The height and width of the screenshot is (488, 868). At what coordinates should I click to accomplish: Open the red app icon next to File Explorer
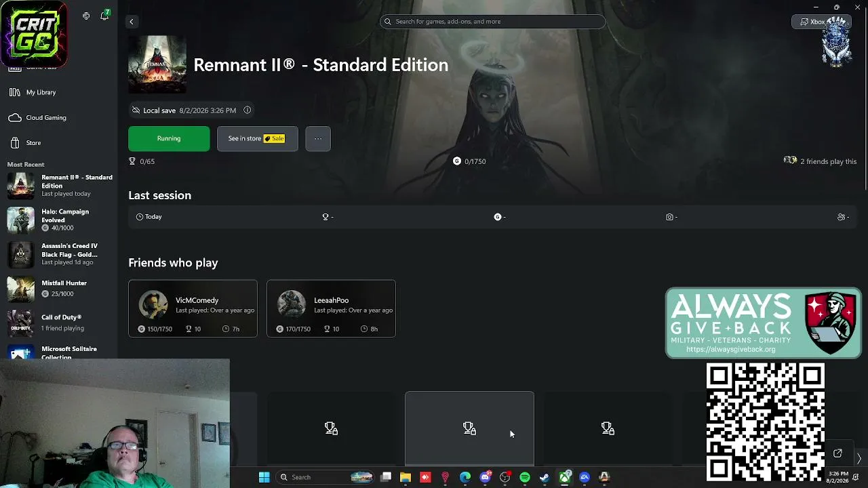click(425, 477)
